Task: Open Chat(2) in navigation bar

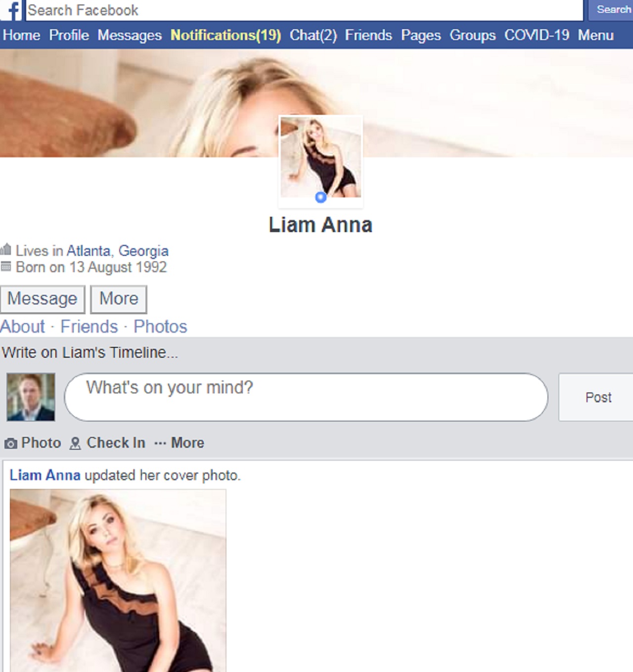Action: tap(313, 35)
